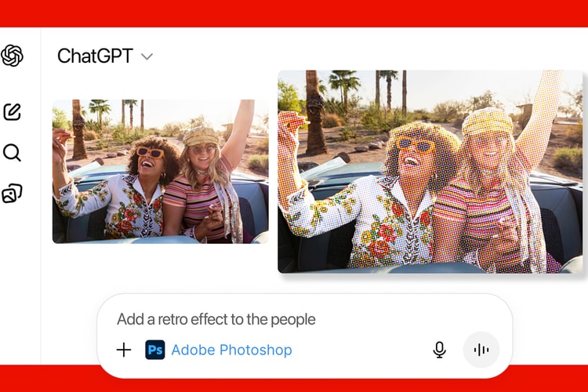Activate the microphone dictation icon
588x392 pixels.
[x=439, y=350]
